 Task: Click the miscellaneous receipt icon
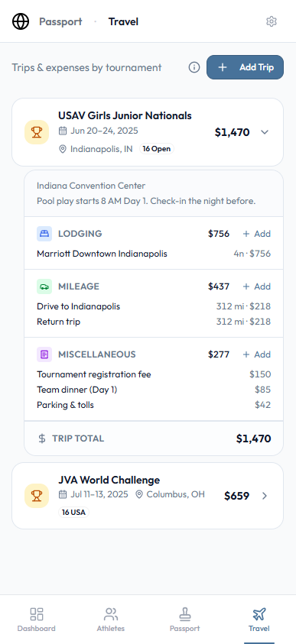[x=44, y=354]
